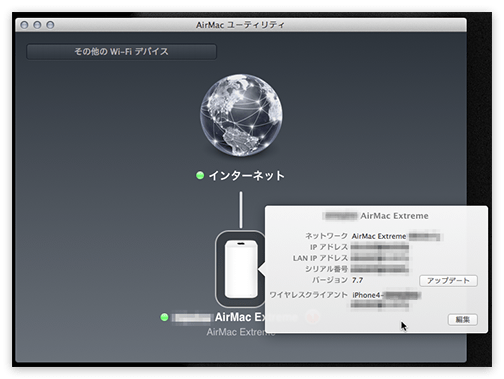Image resolution: width=504 pixels, height=379 pixels.
Task: Click the firmware version value 7.7
Action: tap(357, 280)
